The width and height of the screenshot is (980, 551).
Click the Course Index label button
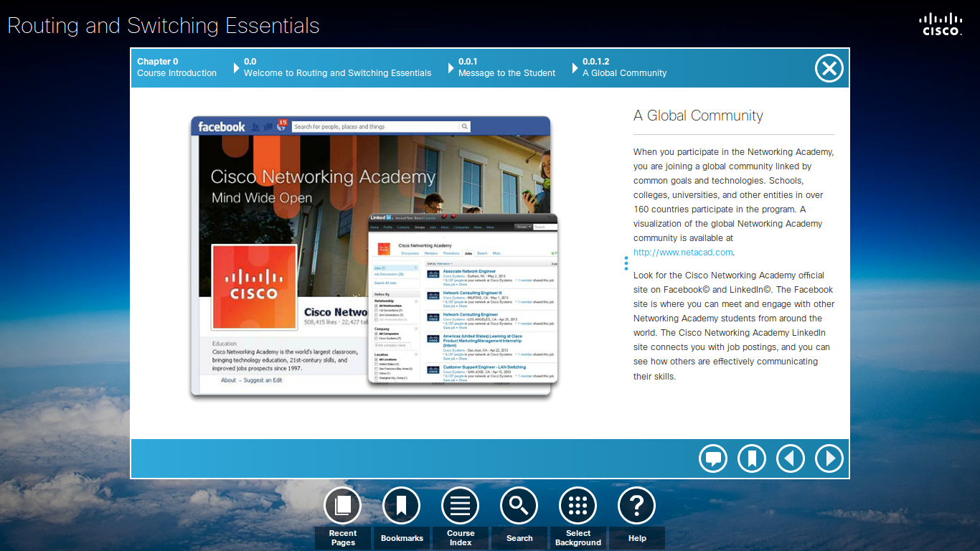coord(461,538)
